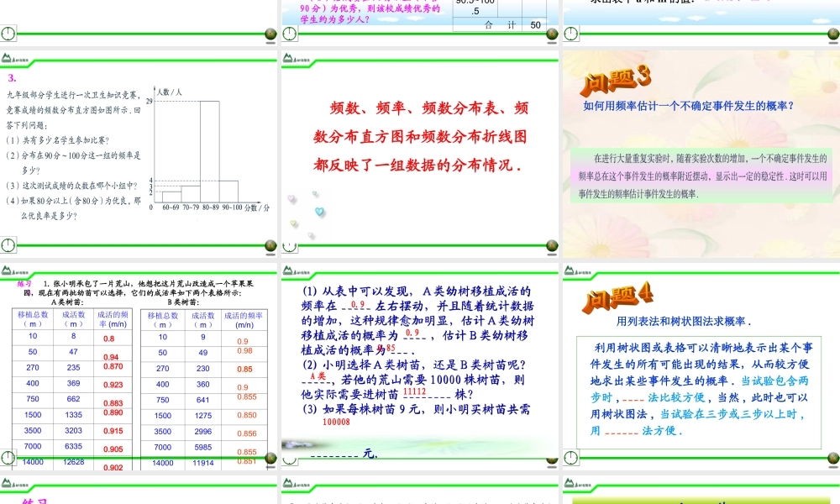
Task: Click text 用列表法和树状图法求概率.
Action: coord(684,322)
